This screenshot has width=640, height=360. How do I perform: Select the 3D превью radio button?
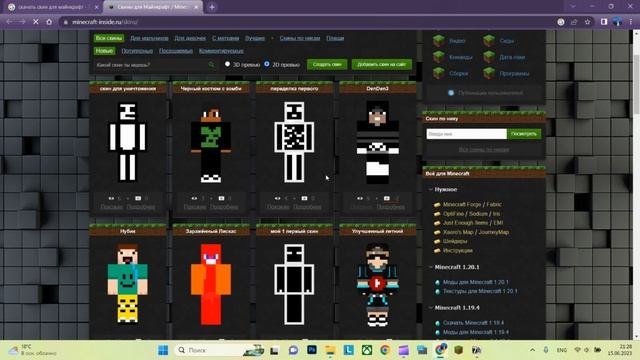point(227,64)
